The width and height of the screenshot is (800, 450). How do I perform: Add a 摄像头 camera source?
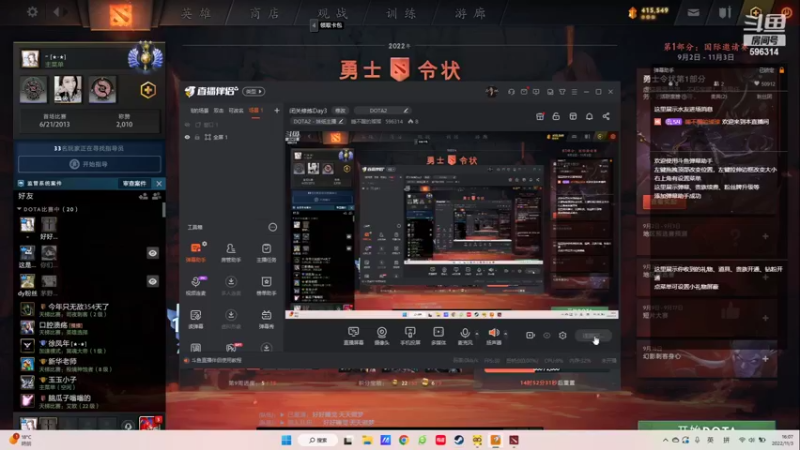(x=382, y=336)
